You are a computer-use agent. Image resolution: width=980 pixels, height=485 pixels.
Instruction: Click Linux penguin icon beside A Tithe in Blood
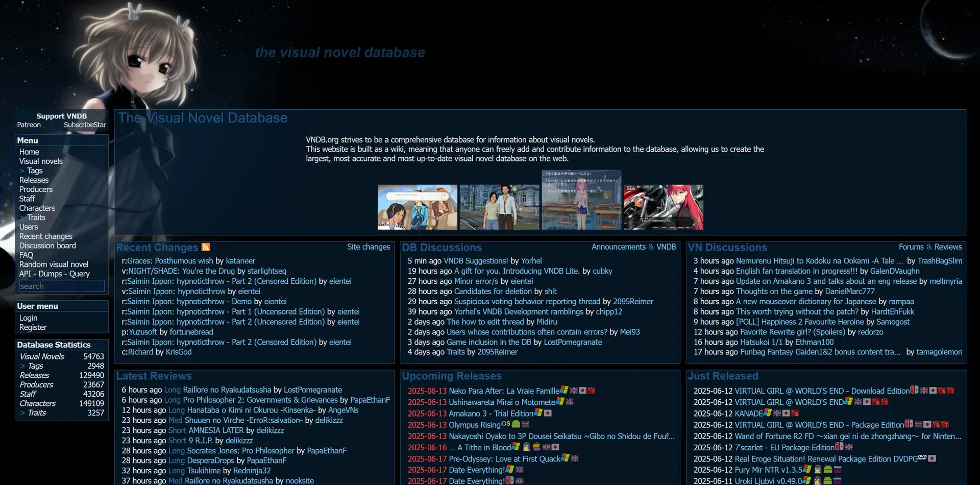tap(526, 447)
